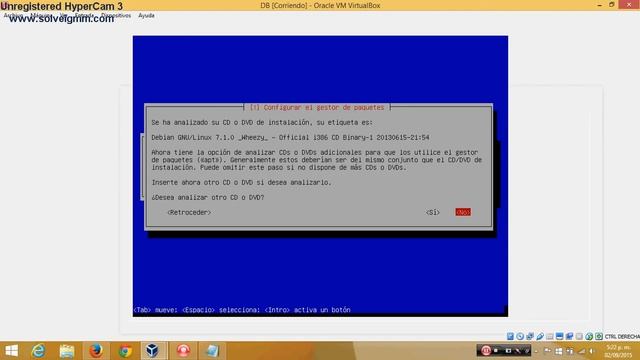This screenshot has width=640, height=360.
Task: Click the hard disk activity status icon
Action: pyautogui.click(x=511, y=336)
